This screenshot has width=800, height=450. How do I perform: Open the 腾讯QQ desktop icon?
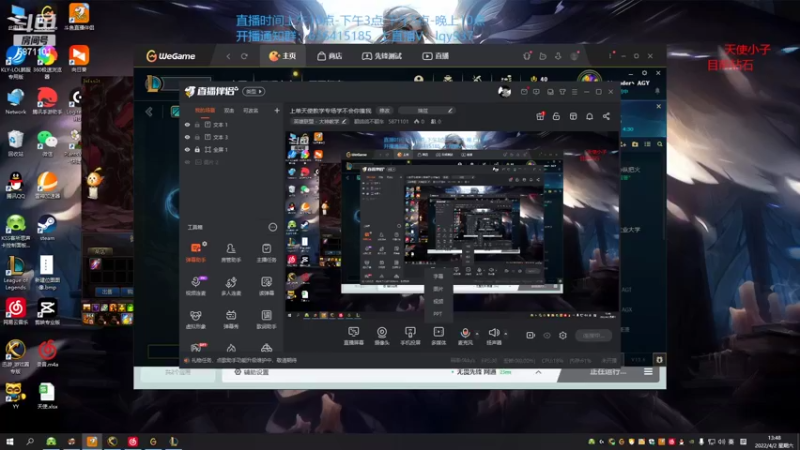coord(15,185)
